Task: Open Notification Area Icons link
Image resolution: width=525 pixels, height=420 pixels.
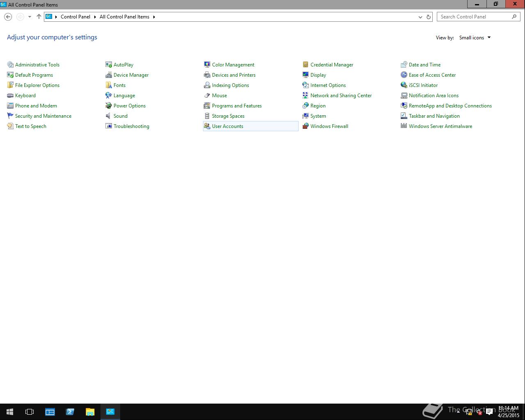Action: [434, 96]
